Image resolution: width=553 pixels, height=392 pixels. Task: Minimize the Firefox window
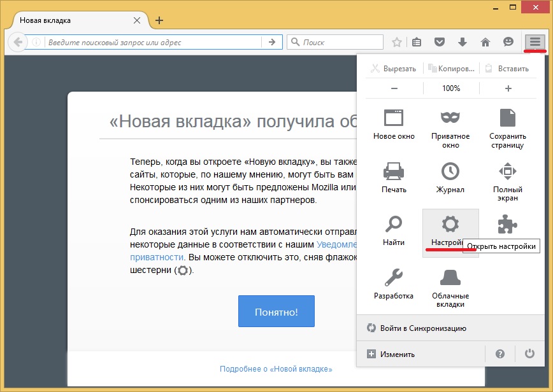click(x=496, y=8)
